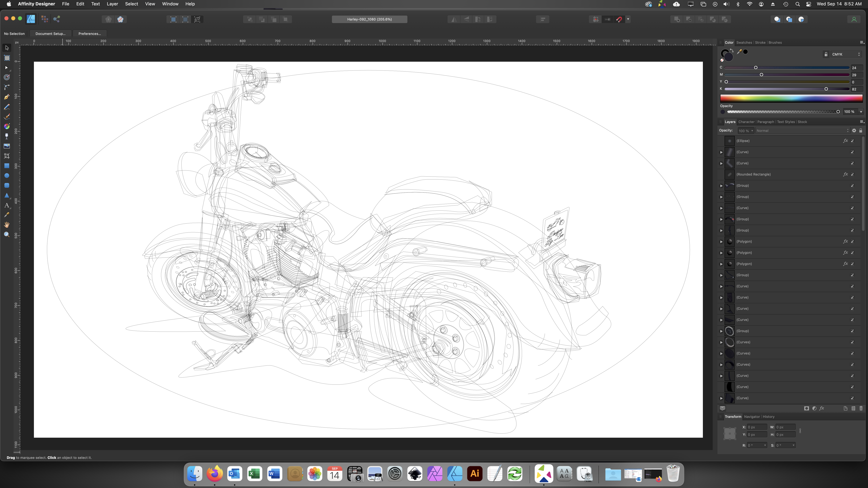Open the Color panel opacity percentage dropdown
868x488 pixels.
(861, 112)
